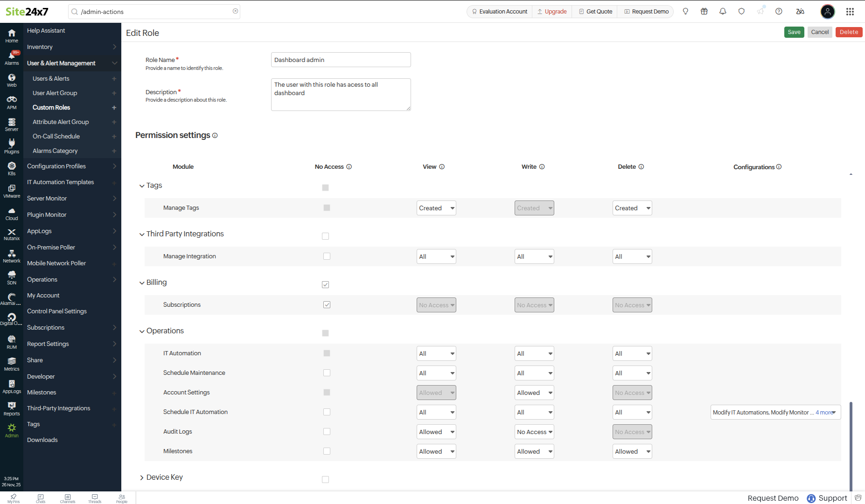This screenshot has width=865, height=504.
Task: Open the Network module icon
Action: (12, 256)
